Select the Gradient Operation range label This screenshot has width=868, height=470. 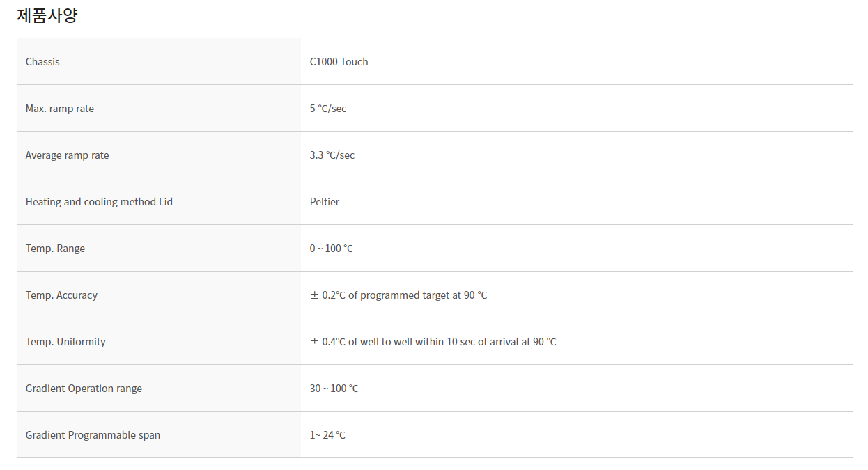(x=84, y=389)
